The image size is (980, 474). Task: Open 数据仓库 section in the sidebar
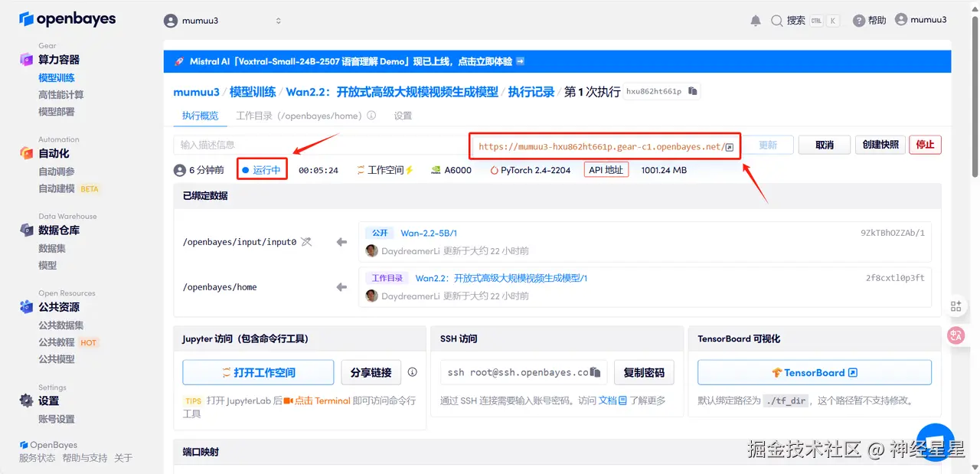click(59, 230)
